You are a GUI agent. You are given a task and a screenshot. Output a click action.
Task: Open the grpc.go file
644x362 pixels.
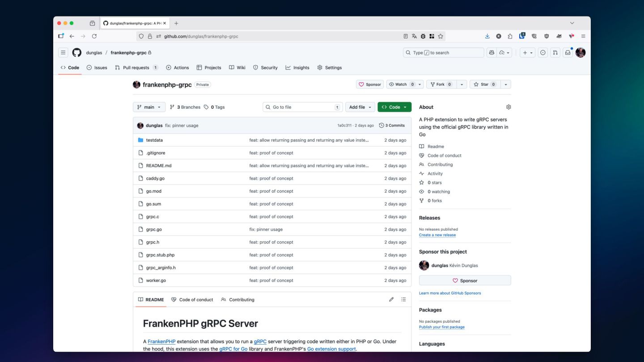(154, 230)
